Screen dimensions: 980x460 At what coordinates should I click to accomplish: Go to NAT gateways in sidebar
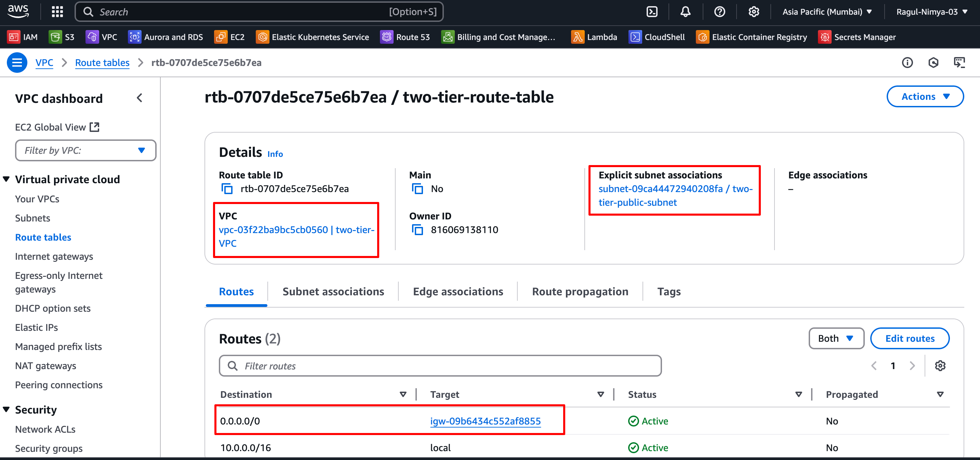coord(46,365)
